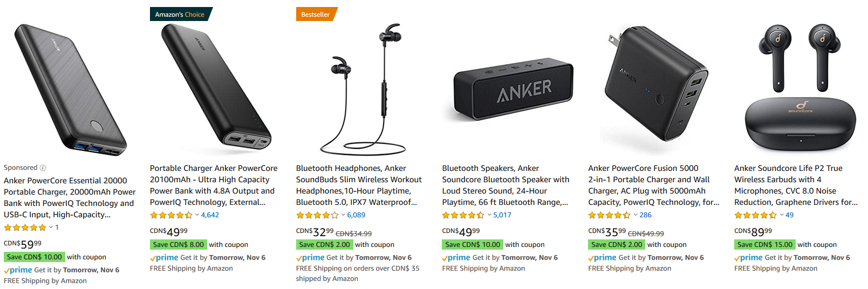This screenshot has height=289, width=868.
Task: Open Anker PowerCore Essential 20000 title link
Action: [x=70, y=197]
